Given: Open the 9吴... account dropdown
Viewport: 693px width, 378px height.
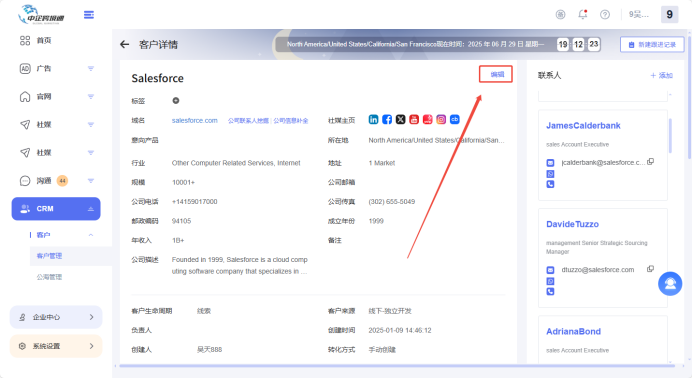Looking at the screenshot, I should 639,15.
